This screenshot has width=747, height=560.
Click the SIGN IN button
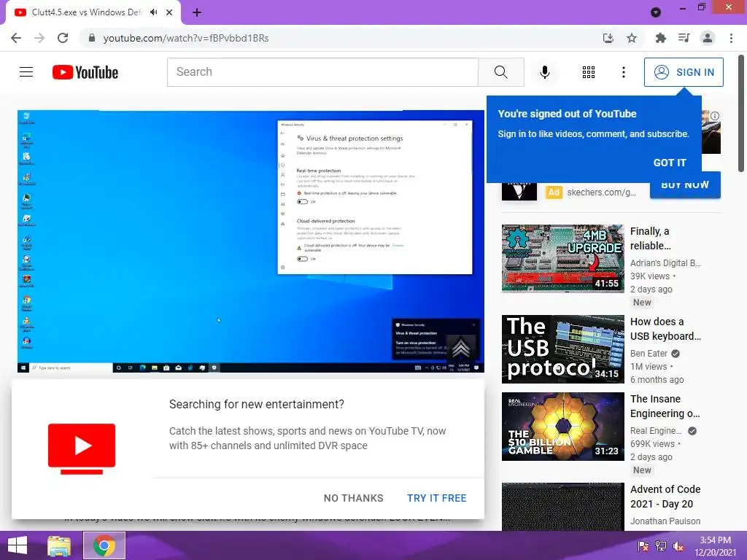pyautogui.click(x=683, y=72)
